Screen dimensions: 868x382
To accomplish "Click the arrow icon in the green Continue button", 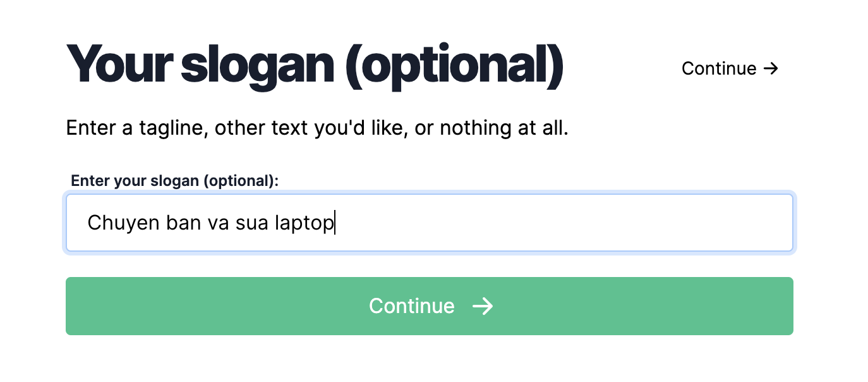I will tap(483, 307).
